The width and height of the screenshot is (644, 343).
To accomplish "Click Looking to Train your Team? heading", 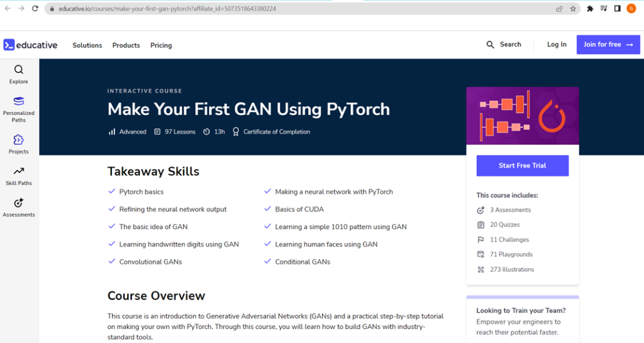I will 521,310.
